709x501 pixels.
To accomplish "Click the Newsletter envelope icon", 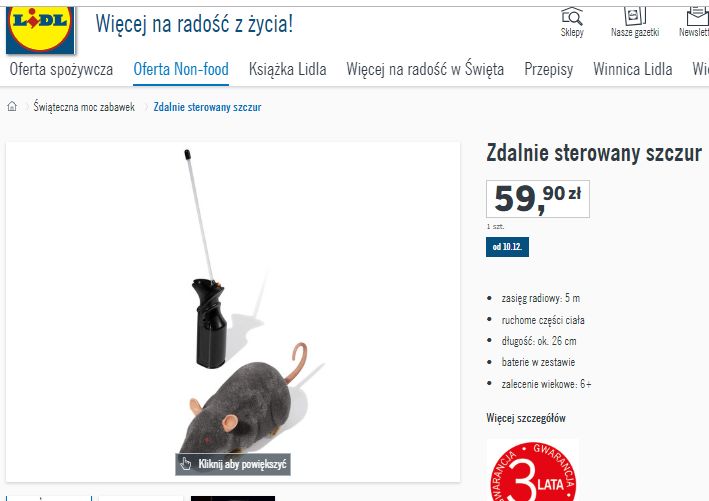I will tap(697, 16).
